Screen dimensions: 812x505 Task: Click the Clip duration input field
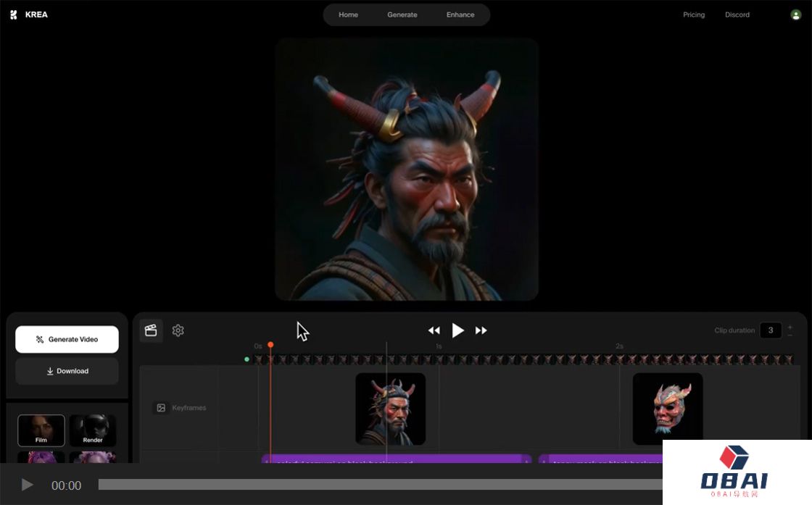(x=770, y=330)
